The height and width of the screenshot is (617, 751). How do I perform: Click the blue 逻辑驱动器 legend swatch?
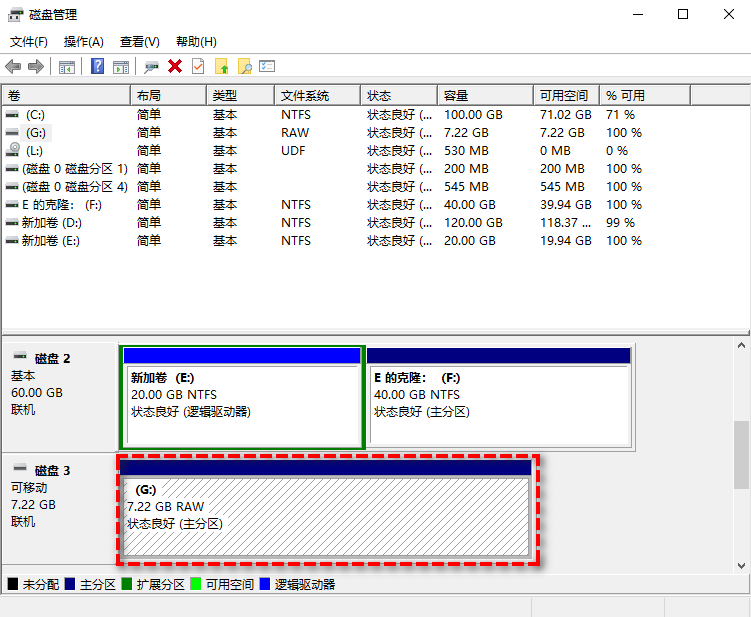coord(264,584)
